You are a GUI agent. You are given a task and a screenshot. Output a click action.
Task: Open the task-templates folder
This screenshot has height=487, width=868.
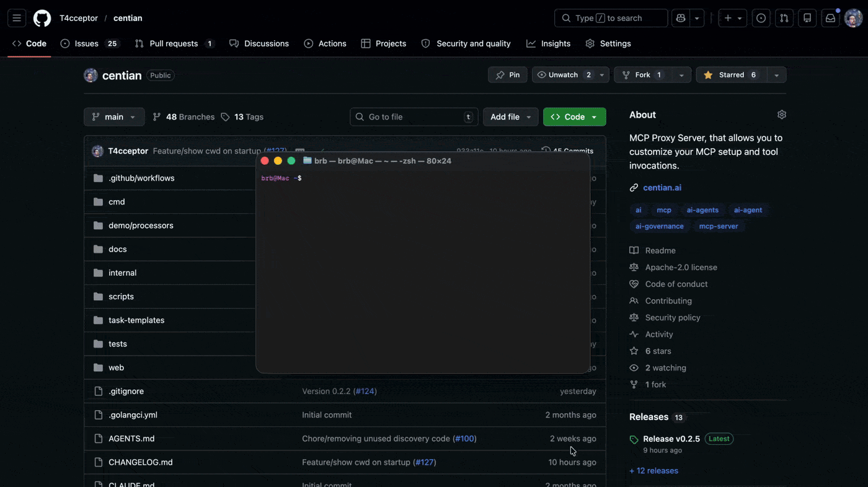[x=136, y=320]
